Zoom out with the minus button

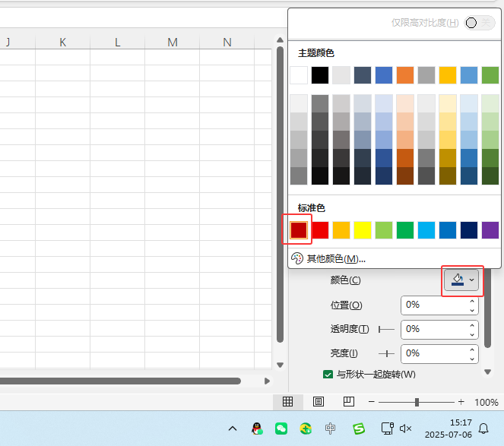pos(372,402)
